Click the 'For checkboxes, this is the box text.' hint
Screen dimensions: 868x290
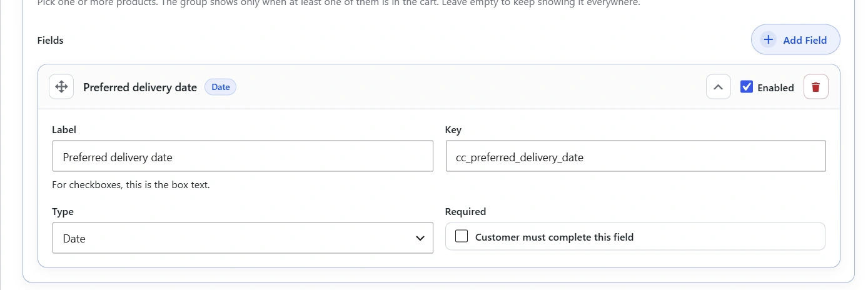click(x=131, y=185)
